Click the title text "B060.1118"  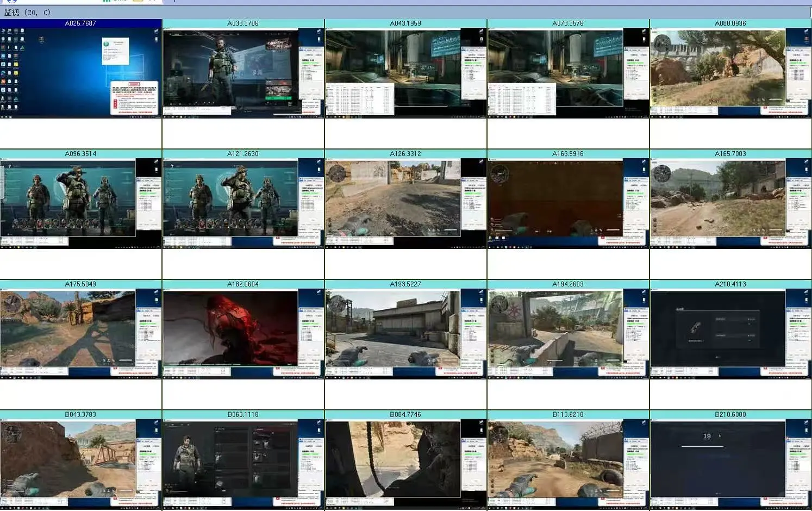pyautogui.click(x=243, y=415)
